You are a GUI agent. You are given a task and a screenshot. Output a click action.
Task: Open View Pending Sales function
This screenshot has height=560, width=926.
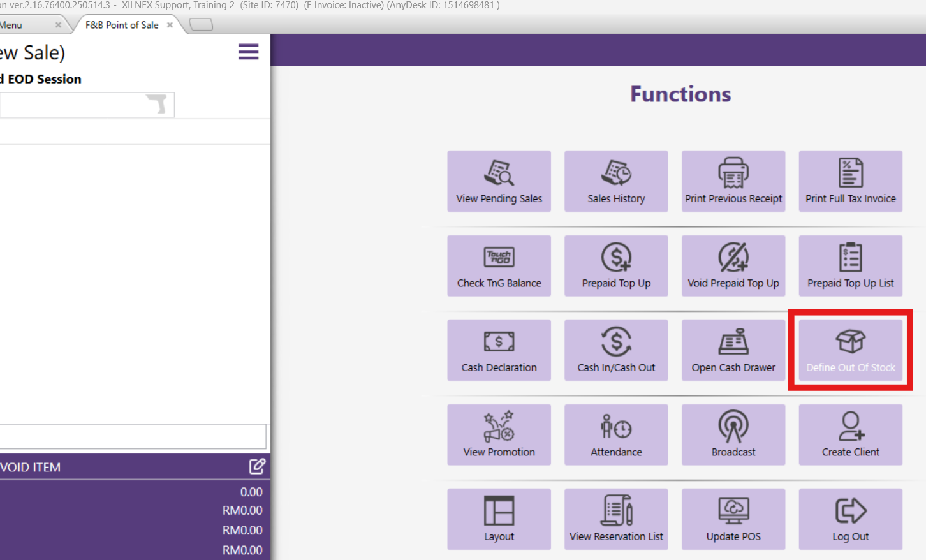(x=499, y=182)
